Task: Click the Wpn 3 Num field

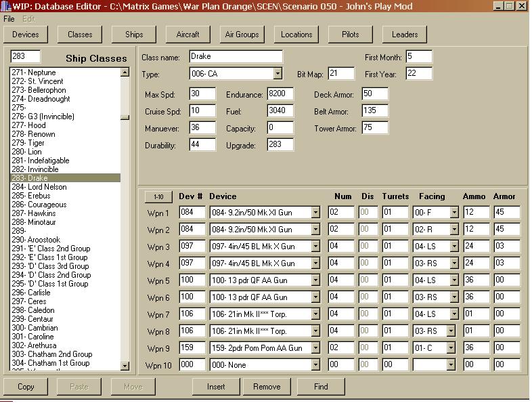Action: (341, 247)
